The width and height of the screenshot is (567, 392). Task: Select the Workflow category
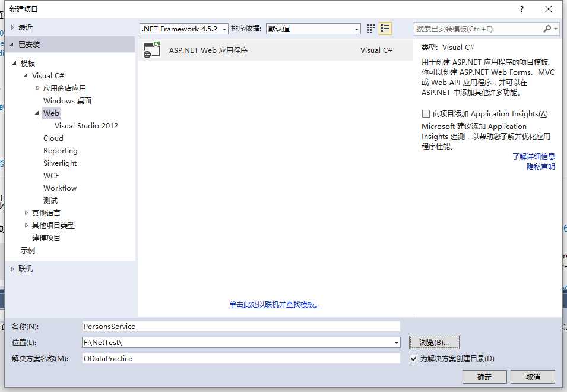(x=60, y=188)
